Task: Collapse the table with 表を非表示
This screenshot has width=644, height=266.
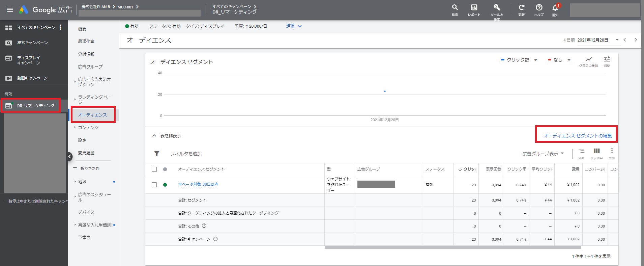Action: [167, 136]
